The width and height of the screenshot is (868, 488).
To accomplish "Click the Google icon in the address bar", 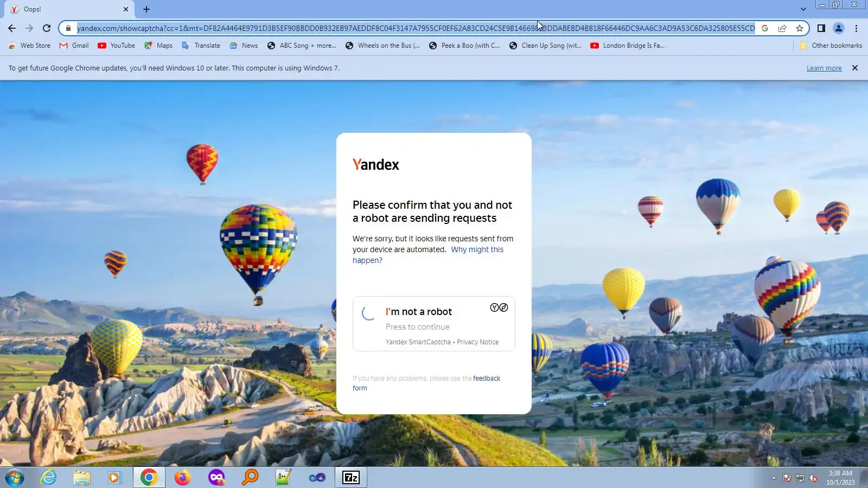I will 765,28.
